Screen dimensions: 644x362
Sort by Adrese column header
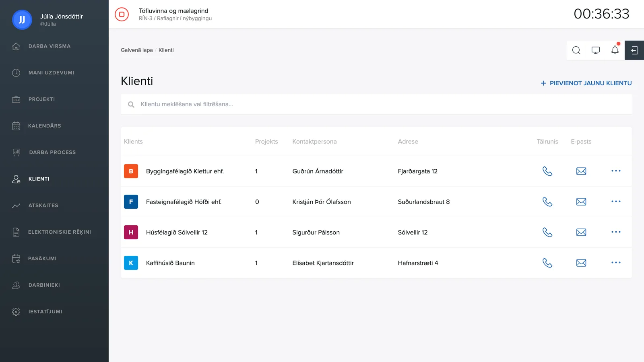coord(408,142)
